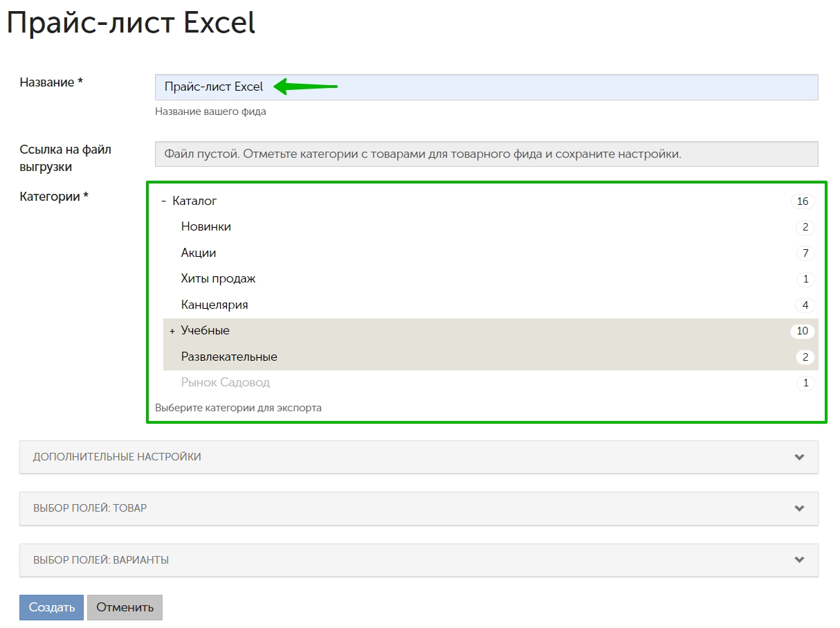The width and height of the screenshot is (840, 628).
Task: Click the count badge 2 for Новинки
Action: point(805,227)
